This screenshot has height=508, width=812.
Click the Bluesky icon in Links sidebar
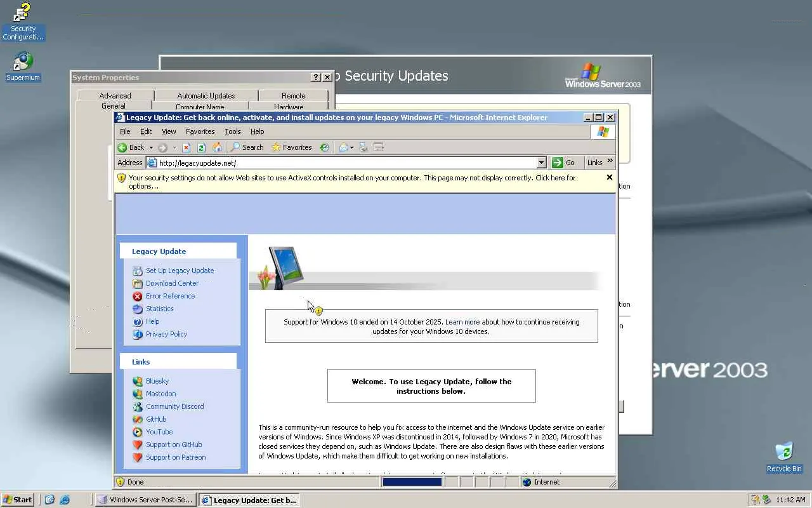pyautogui.click(x=138, y=381)
